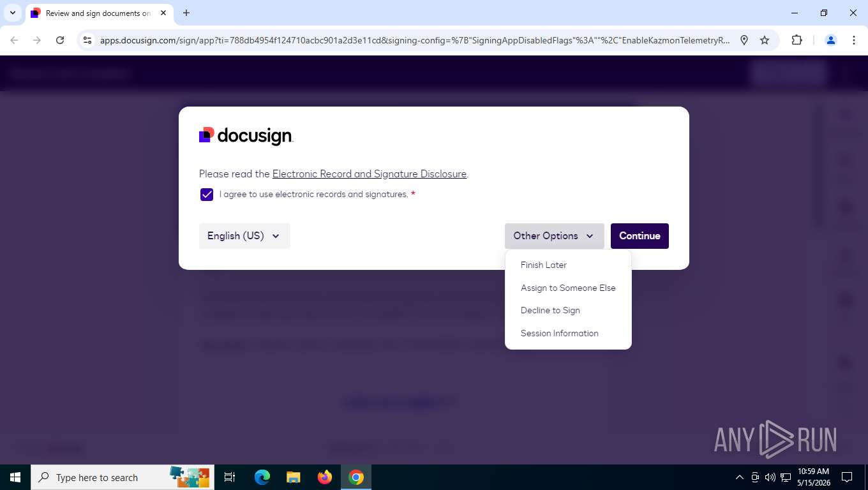Click the taskbar search box
This screenshot has height=490, width=868.
(123, 477)
